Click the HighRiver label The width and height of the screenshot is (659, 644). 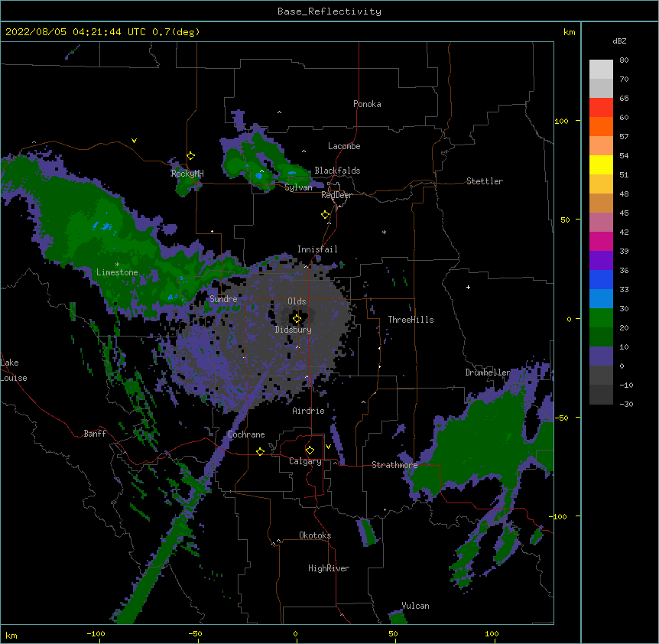(329, 568)
